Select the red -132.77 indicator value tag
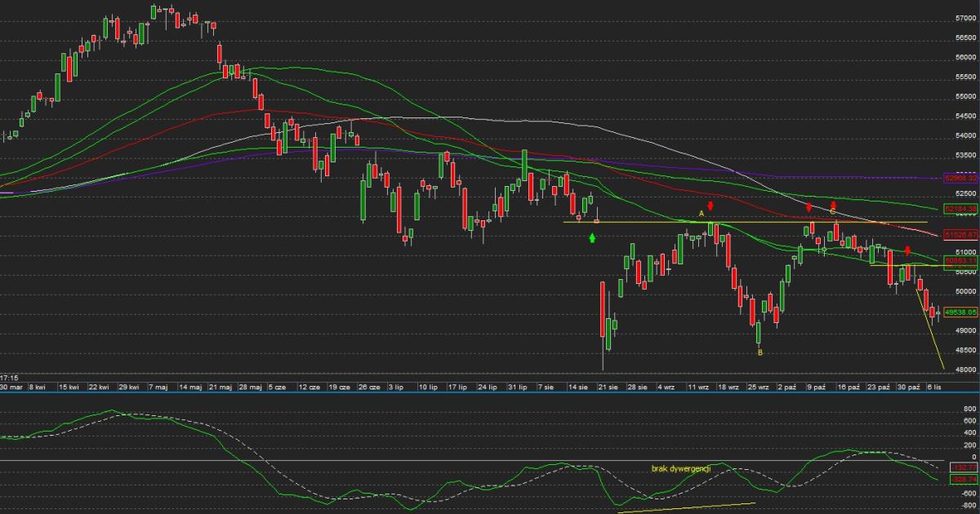This screenshot has height=514, width=980. [964, 467]
